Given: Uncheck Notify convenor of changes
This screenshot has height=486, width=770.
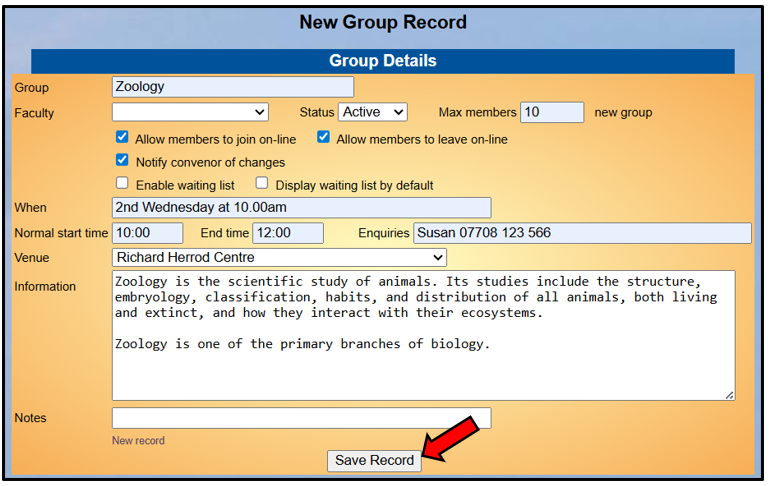Looking at the screenshot, I should [x=122, y=161].
